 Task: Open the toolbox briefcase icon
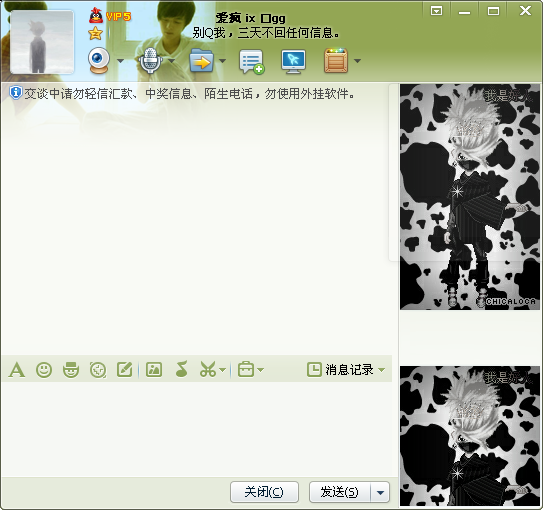pyautogui.click(x=246, y=369)
